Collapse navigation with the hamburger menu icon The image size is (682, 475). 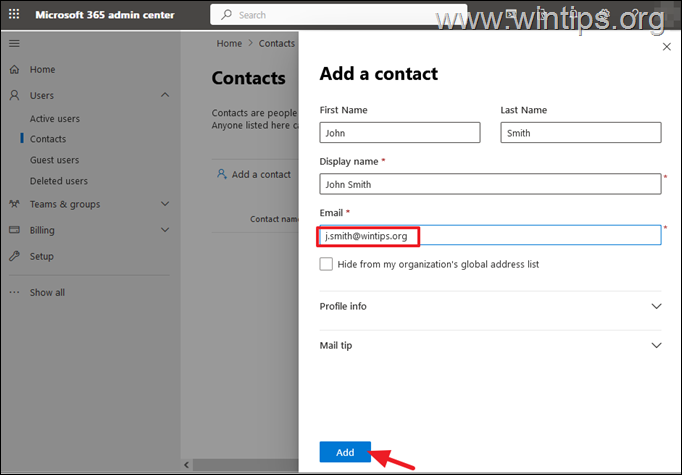[14, 43]
